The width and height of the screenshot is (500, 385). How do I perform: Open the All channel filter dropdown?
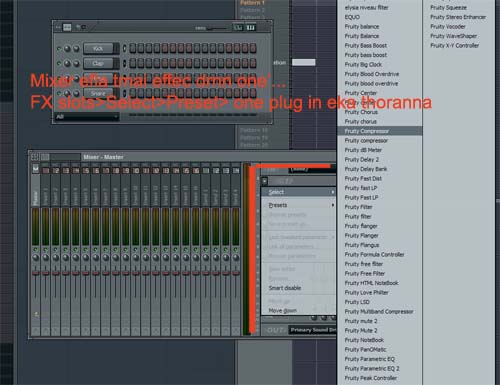coord(87,117)
